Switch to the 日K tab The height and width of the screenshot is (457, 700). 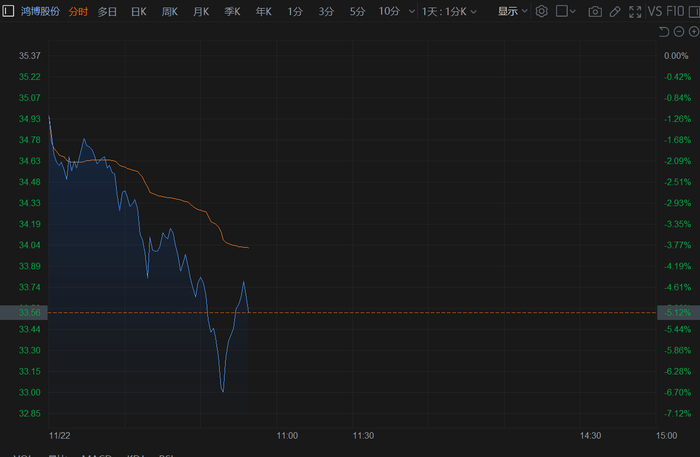(138, 11)
